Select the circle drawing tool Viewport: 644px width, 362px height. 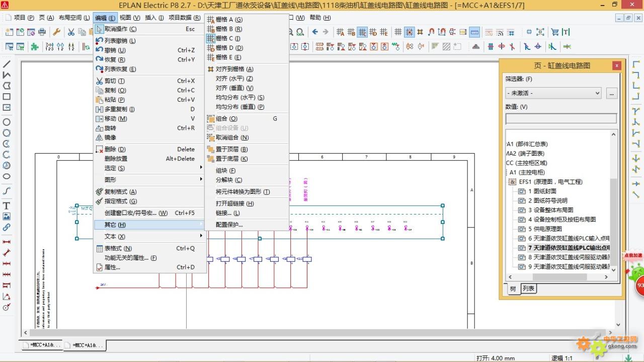point(7,122)
